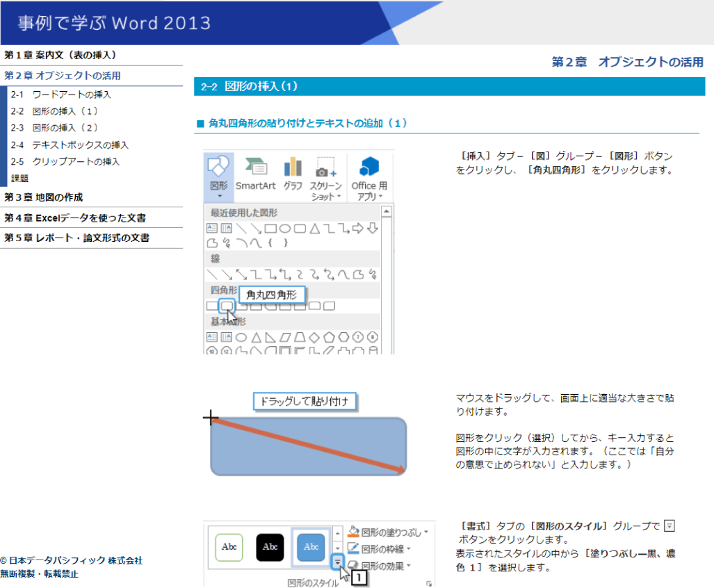Open the 図形のスタイル dialog launcher

click(x=428, y=583)
